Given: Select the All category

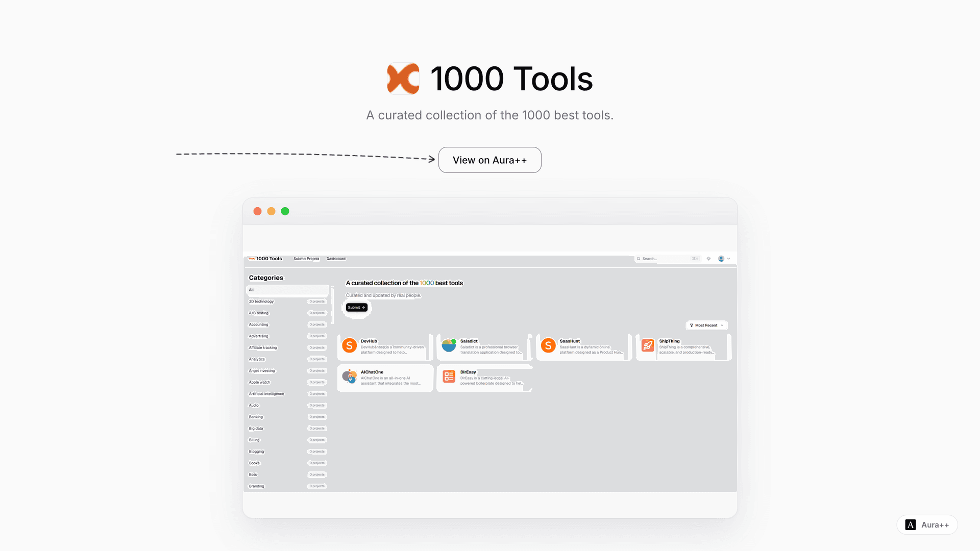Looking at the screenshot, I should coord(287,290).
